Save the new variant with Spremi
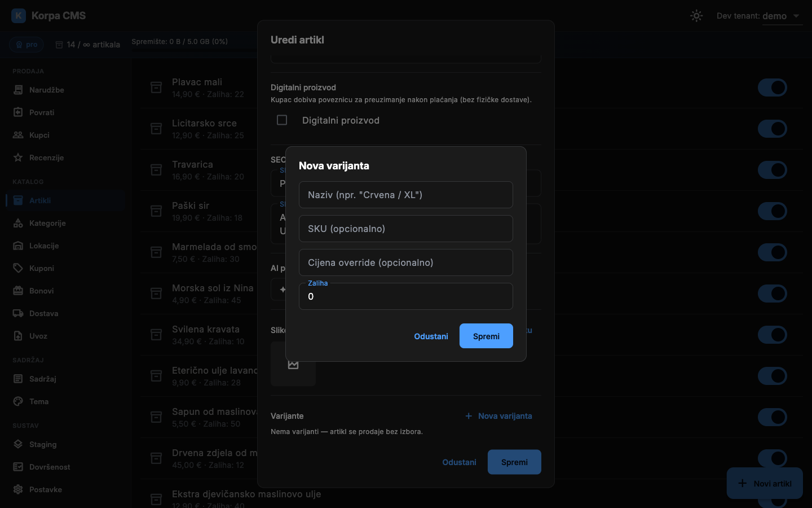Screen dimensions: 812x508 coord(486,336)
